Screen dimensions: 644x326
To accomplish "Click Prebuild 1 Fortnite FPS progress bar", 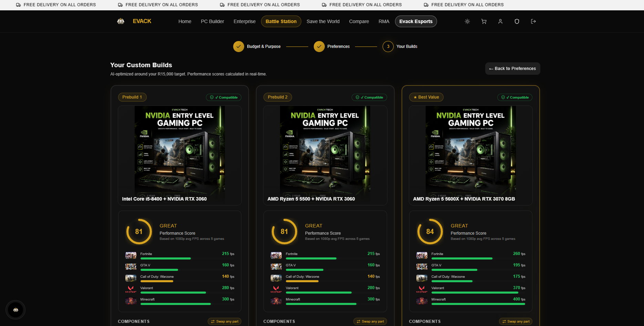I will (187, 258).
